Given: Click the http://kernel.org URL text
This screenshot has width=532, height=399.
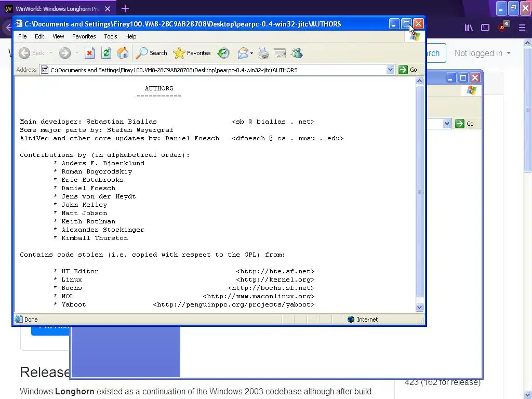Looking at the screenshot, I should coord(275,280).
